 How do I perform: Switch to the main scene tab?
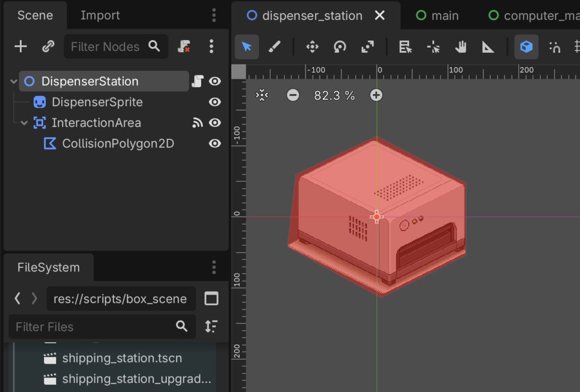[x=437, y=15]
